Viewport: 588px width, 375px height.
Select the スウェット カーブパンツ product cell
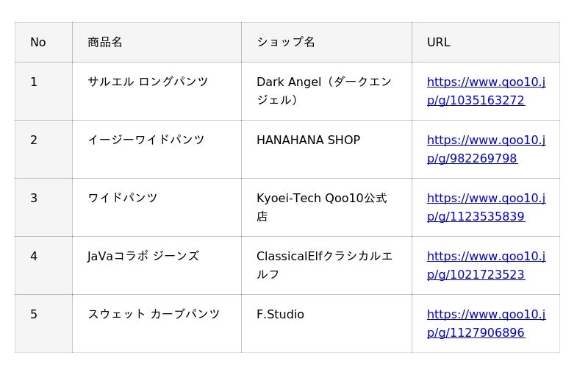click(154, 314)
